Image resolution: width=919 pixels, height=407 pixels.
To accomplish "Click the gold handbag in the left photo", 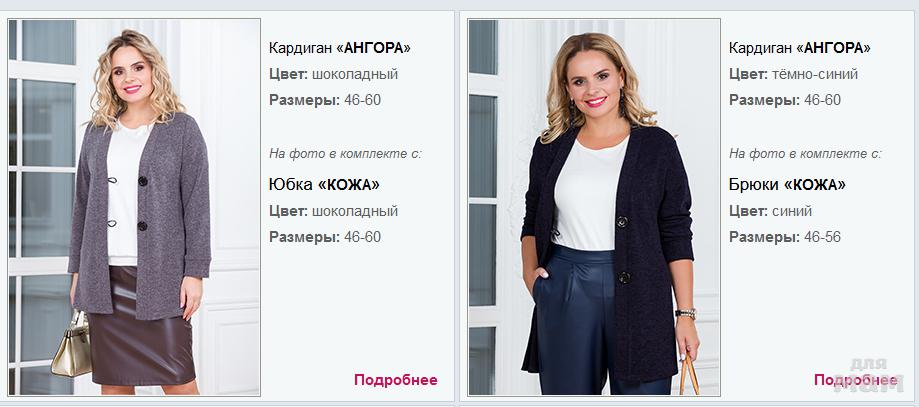I will 72,345.
